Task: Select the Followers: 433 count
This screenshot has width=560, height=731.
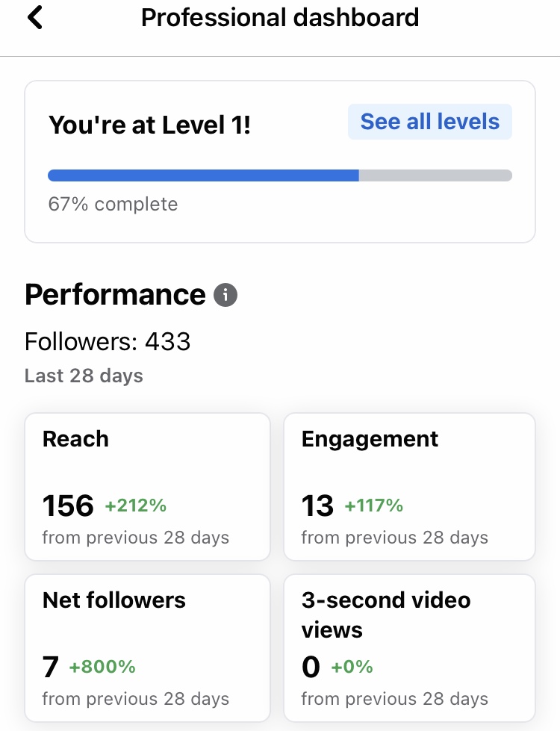Action: pyautogui.click(x=108, y=341)
